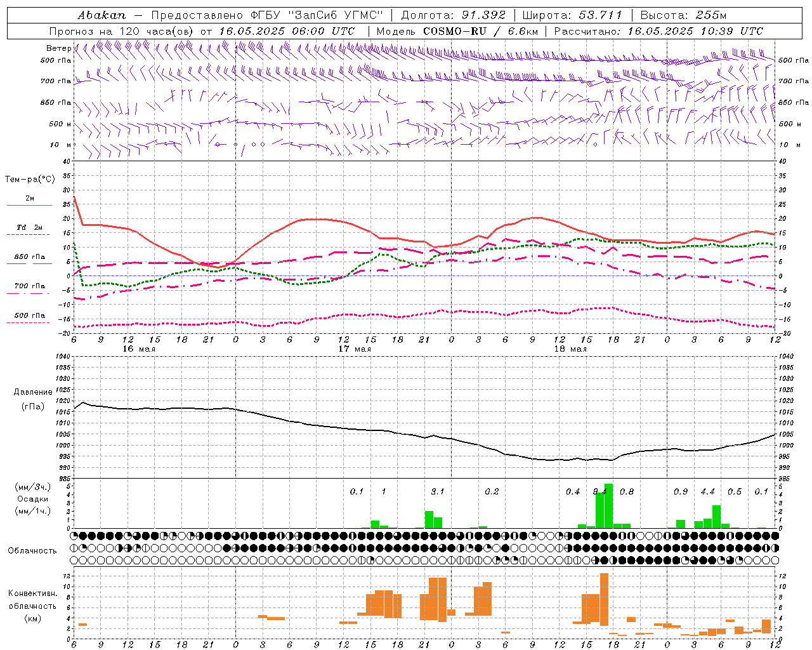This screenshot has height=650, width=812.
Task: Select the "Высота: 255м" header field
Action: (683, 15)
